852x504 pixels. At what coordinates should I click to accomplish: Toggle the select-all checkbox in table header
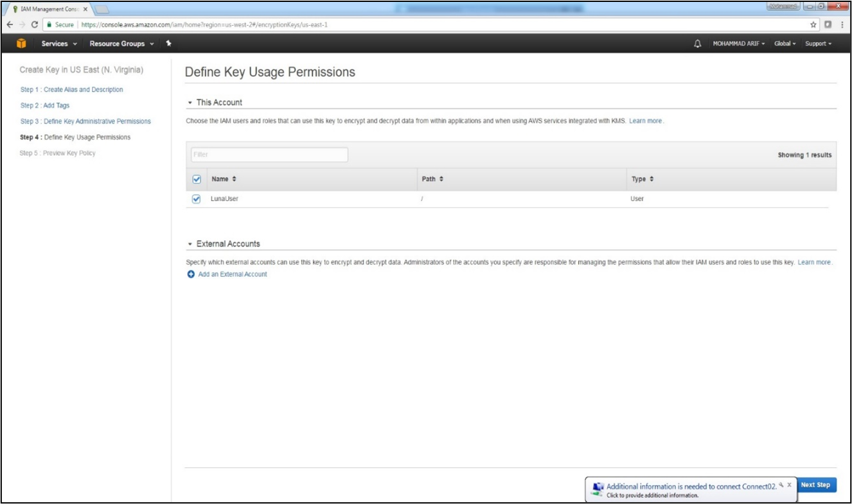pyautogui.click(x=197, y=179)
